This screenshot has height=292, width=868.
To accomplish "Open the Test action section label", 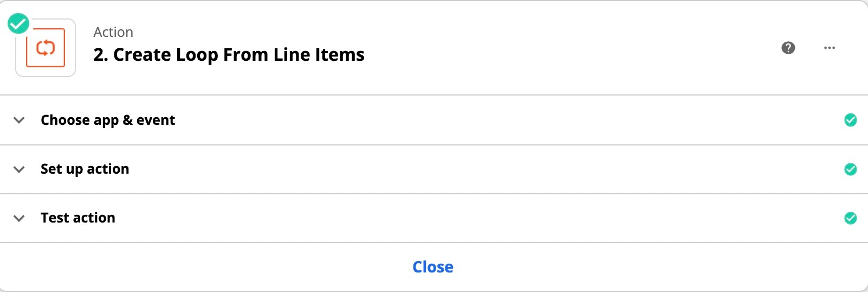I will tap(77, 218).
